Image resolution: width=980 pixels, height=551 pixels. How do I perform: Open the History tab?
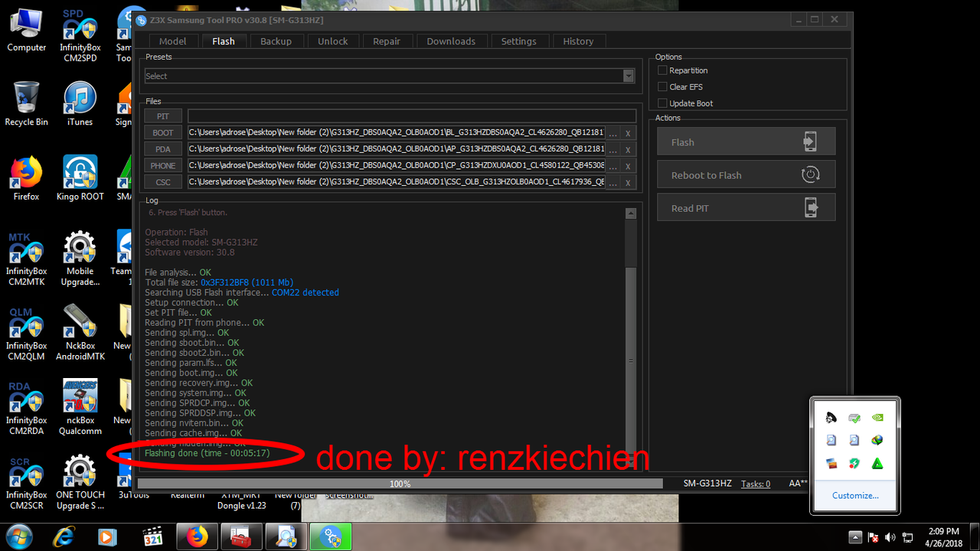pyautogui.click(x=578, y=41)
